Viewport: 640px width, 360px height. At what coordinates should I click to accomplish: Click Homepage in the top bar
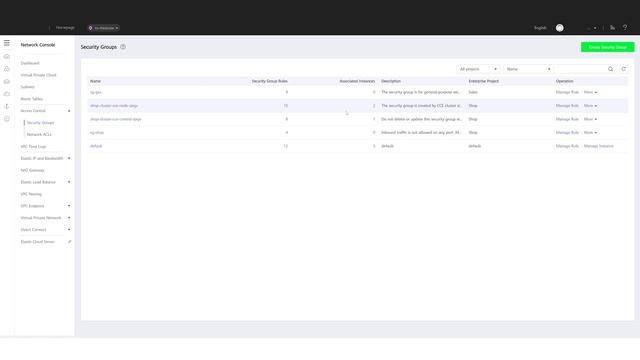(65, 28)
